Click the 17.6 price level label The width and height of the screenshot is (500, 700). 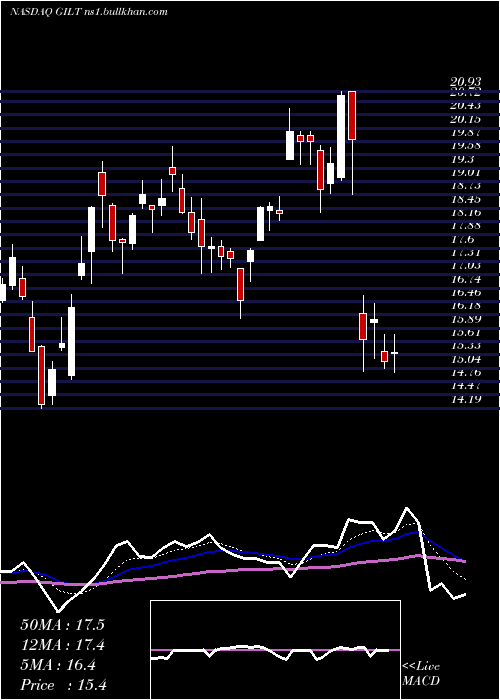coord(462,239)
